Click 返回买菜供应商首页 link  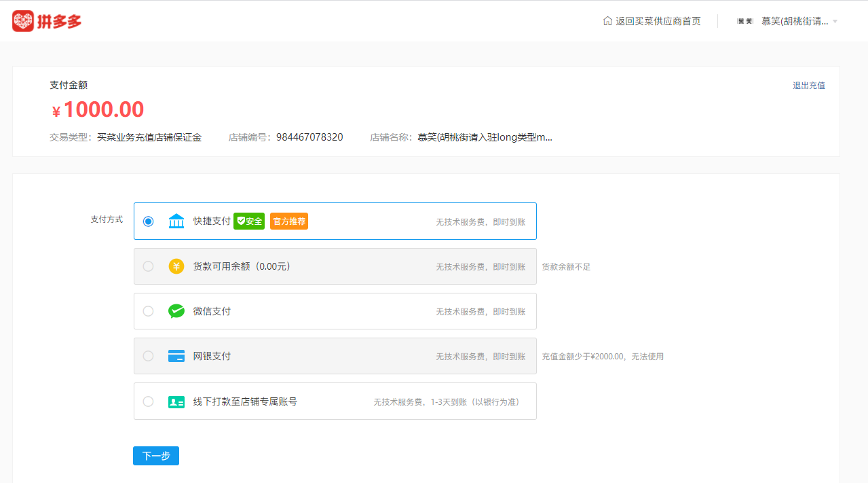tap(658, 21)
